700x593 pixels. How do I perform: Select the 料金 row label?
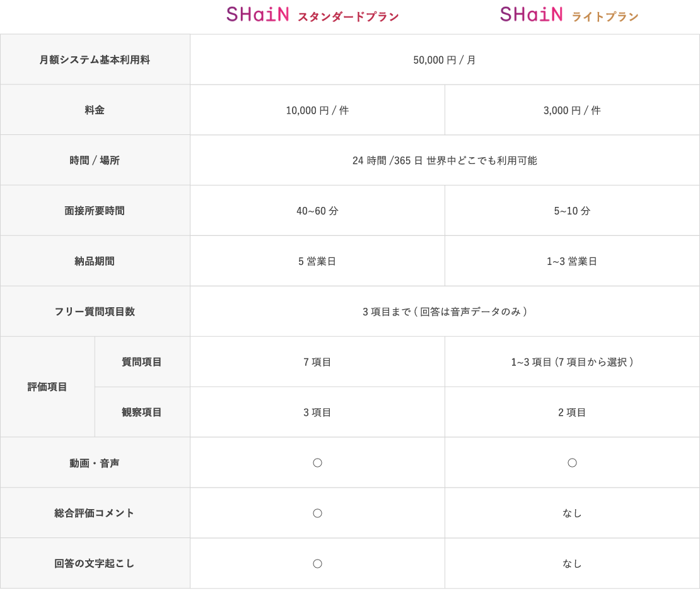click(x=95, y=110)
